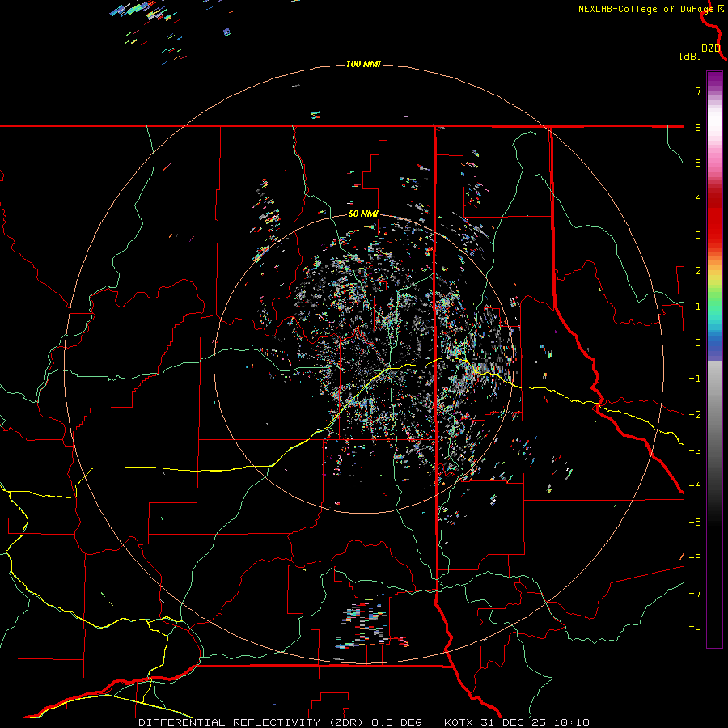Click the DZD product label
728x728 pixels.
coord(711,49)
